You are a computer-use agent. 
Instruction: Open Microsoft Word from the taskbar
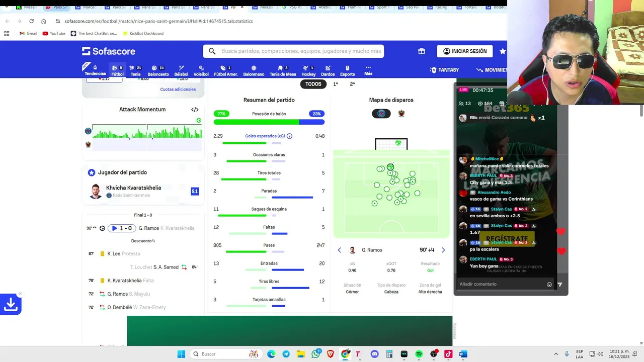coord(463,354)
